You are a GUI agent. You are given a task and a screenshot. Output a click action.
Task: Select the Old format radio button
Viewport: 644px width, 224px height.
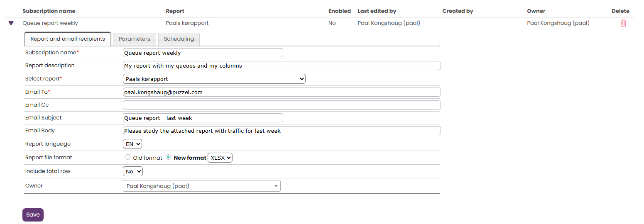pyautogui.click(x=128, y=157)
